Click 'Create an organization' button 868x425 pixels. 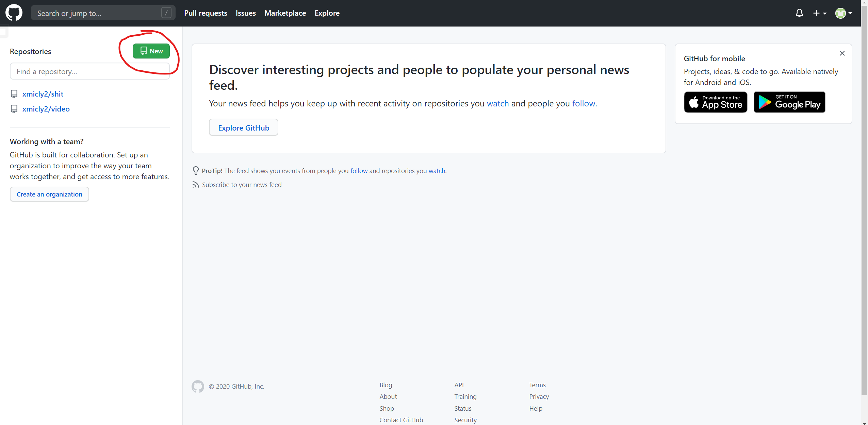tap(49, 194)
